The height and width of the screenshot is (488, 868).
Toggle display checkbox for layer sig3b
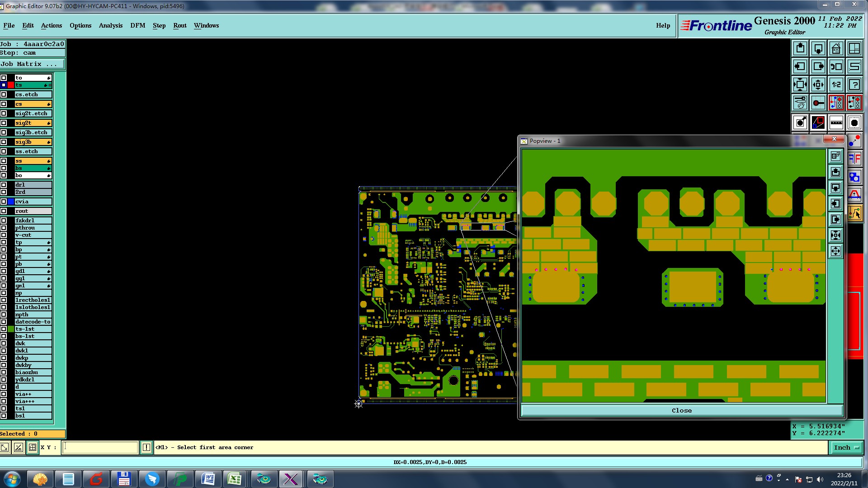[4, 142]
